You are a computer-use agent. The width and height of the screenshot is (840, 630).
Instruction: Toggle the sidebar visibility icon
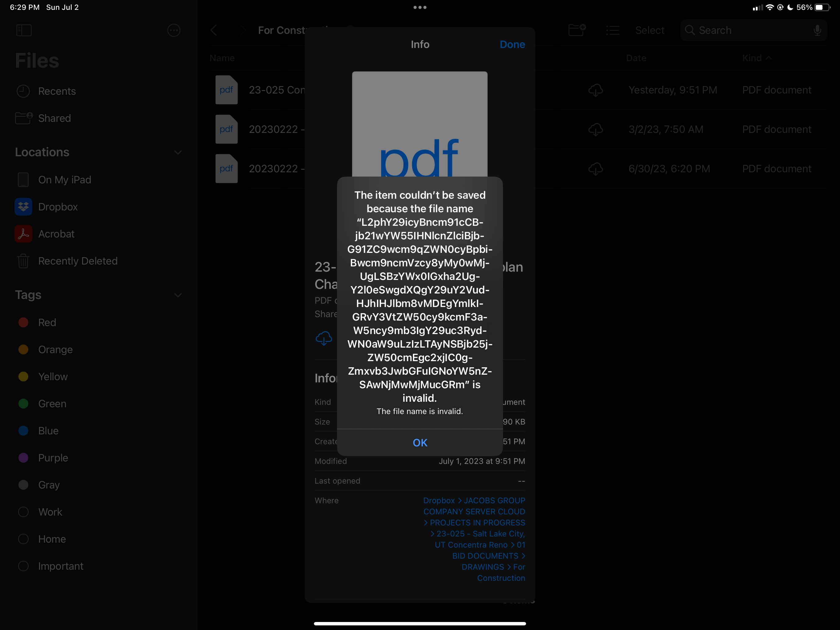[x=24, y=30]
